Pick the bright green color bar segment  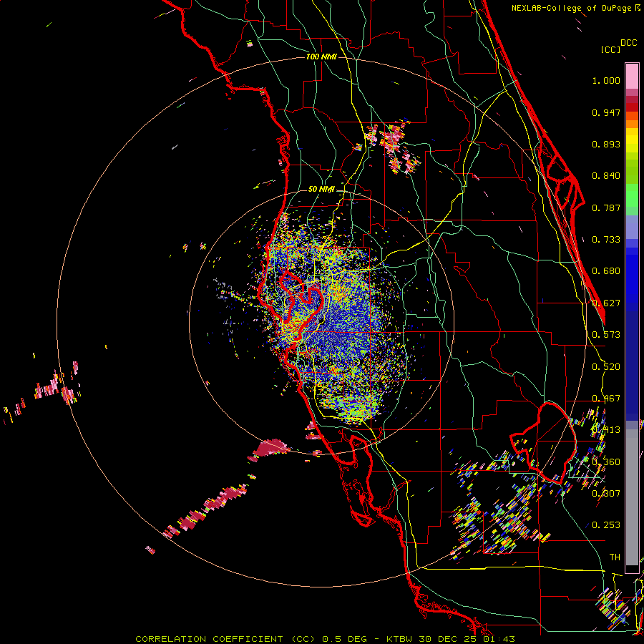632,195
